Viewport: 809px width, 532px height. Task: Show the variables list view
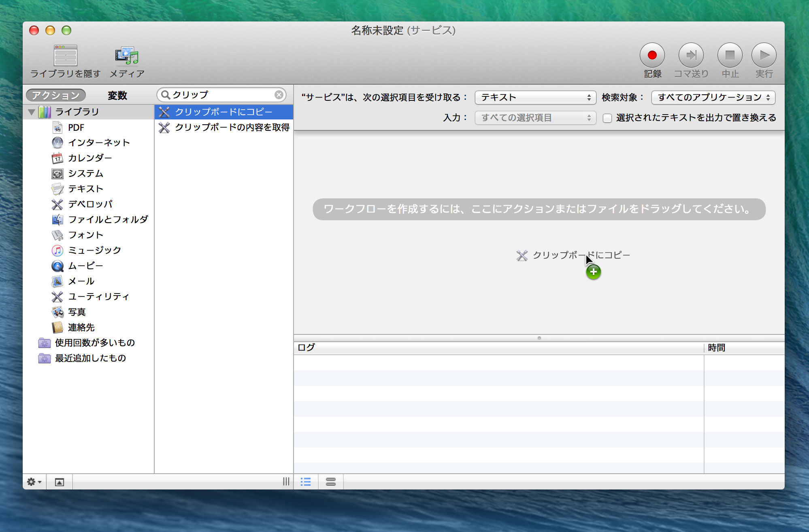331,482
